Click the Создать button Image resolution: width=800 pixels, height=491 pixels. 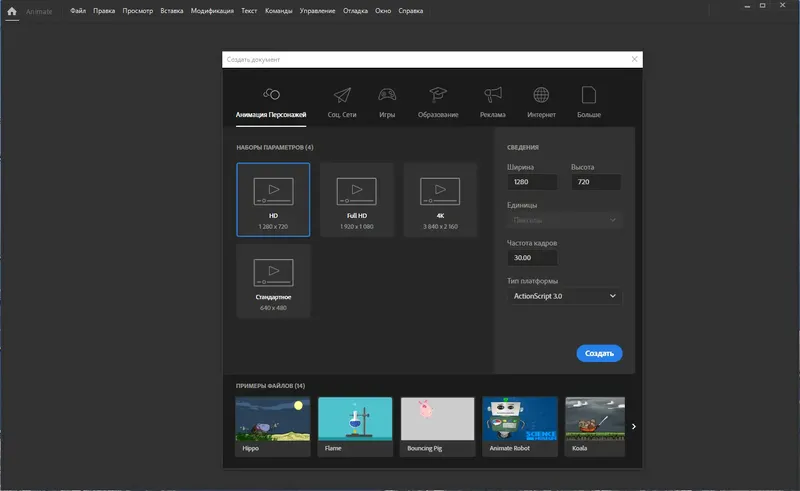tap(599, 353)
